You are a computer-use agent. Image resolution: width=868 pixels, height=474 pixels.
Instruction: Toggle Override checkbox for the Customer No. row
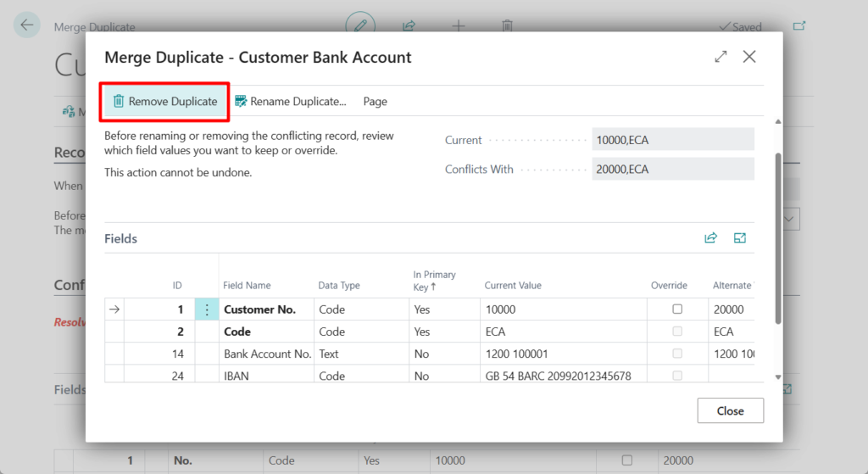coord(677,309)
